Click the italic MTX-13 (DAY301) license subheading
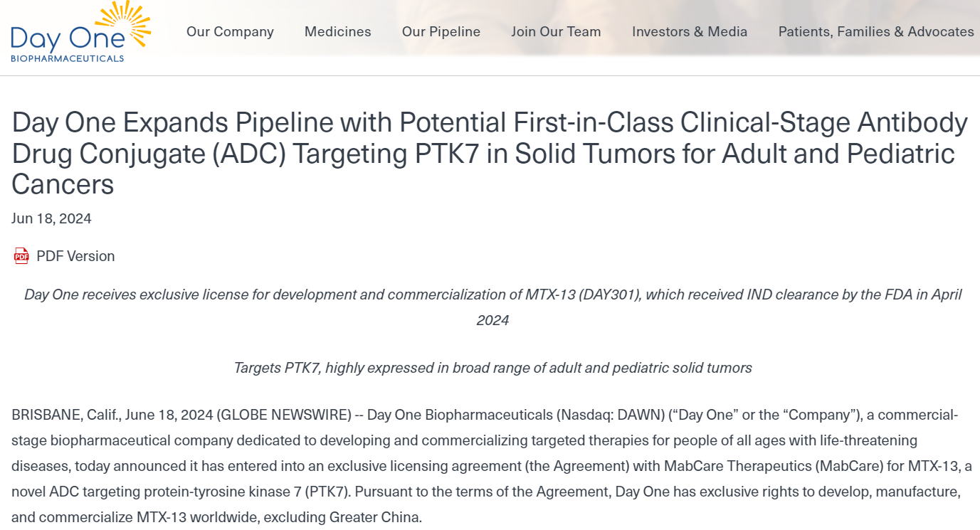The image size is (980, 530). point(492,295)
